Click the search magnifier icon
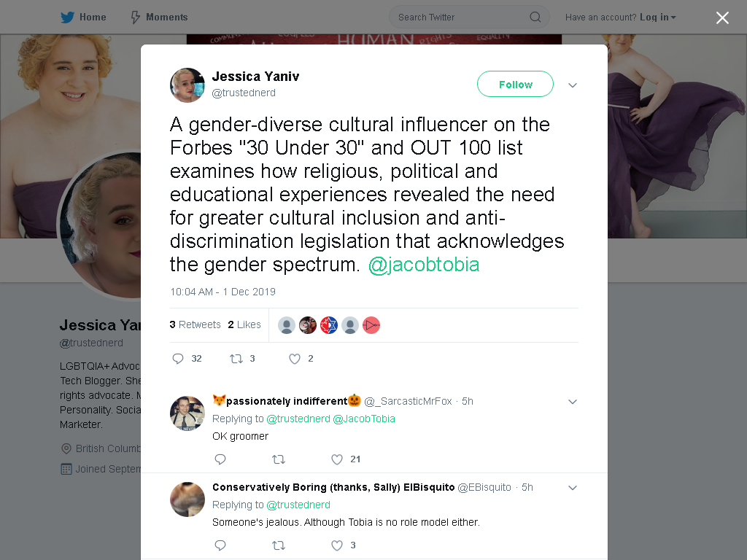This screenshot has height=560, width=747. 535,17
